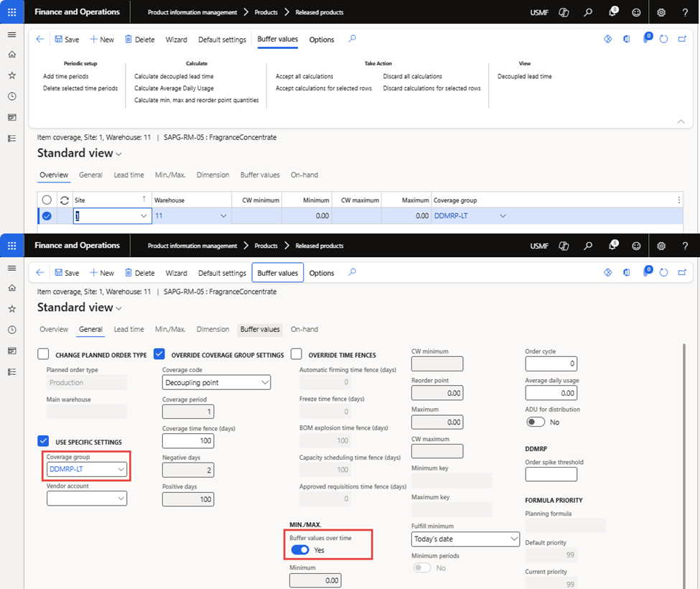
Task: Open Favorites star in upper window sidebar
Action: click(12, 75)
